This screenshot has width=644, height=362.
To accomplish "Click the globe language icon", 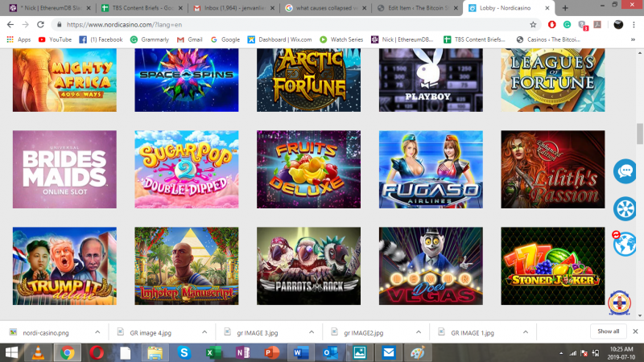I will (625, 245).
